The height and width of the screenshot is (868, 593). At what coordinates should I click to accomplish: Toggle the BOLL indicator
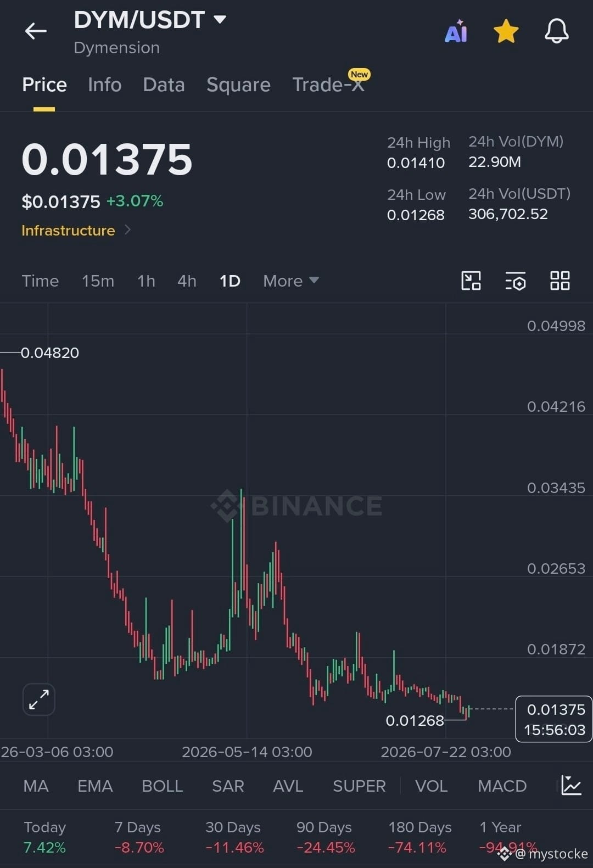point(163,786)
